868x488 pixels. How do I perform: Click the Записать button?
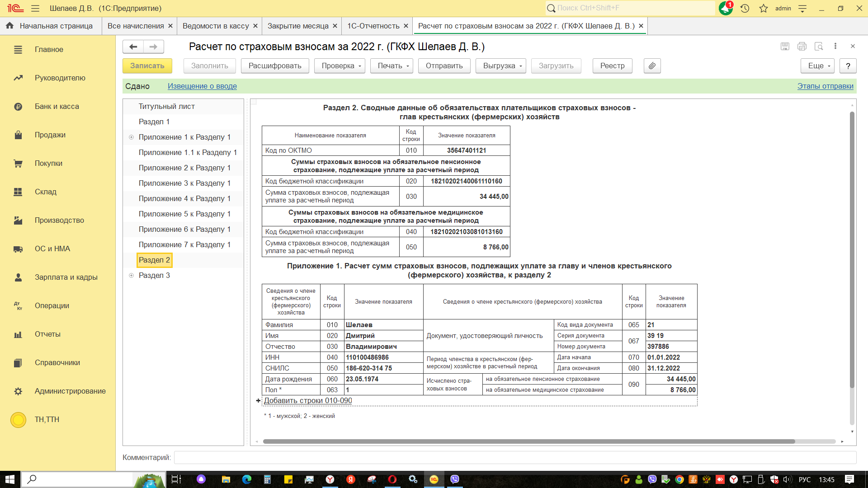point(147,66)
